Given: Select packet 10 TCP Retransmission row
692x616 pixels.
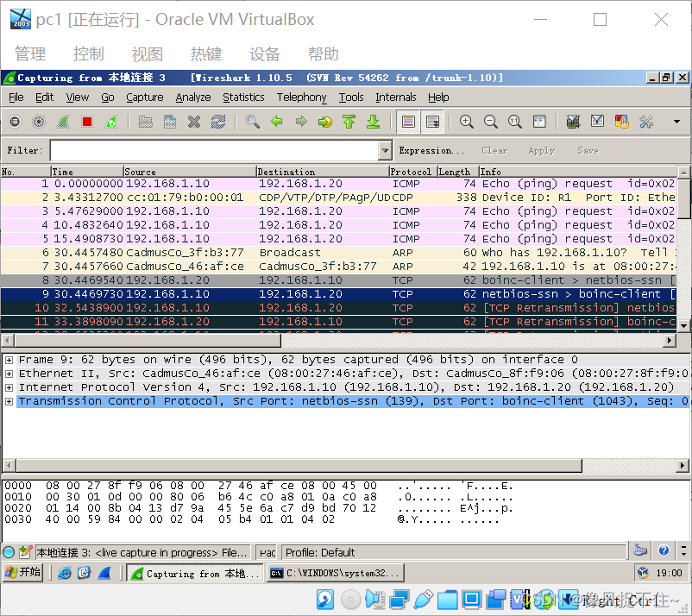Looking at the screenshot, I should (x=338, y=307).
